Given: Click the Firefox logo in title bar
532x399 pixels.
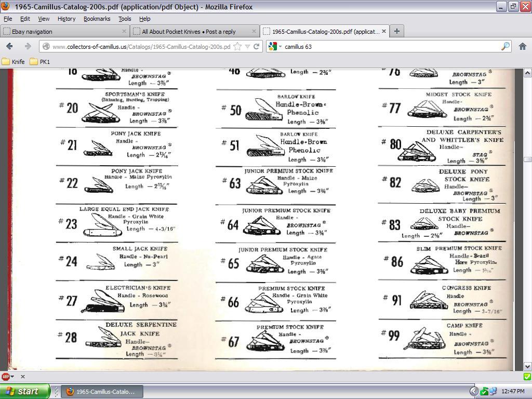Looking at the screenshot, I should click(x=5, y=6).
